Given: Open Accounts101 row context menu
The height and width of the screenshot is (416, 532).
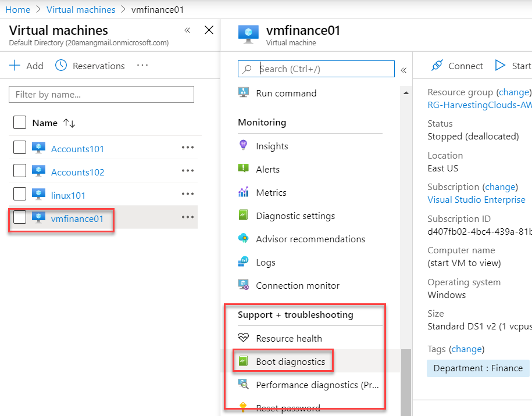Looking at the screenshot, I should coord(188,148).
